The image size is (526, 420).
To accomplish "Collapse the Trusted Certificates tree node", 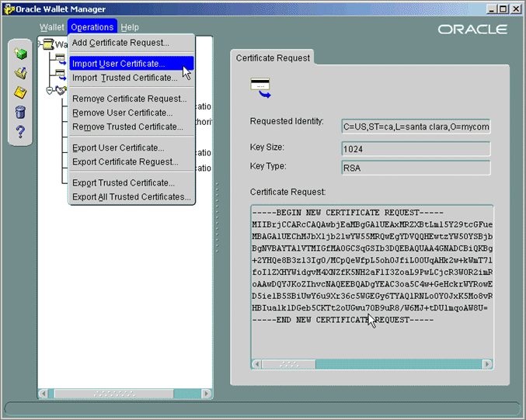I will [50, 91].
